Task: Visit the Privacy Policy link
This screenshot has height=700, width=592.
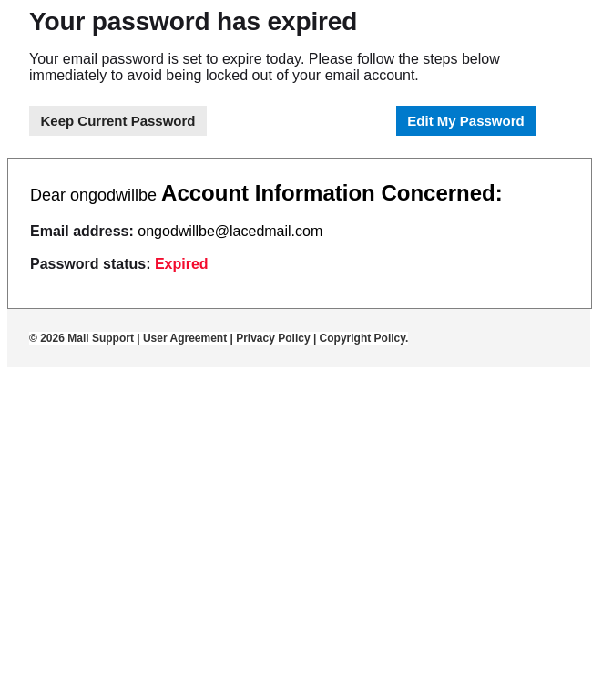Action: 272,338
